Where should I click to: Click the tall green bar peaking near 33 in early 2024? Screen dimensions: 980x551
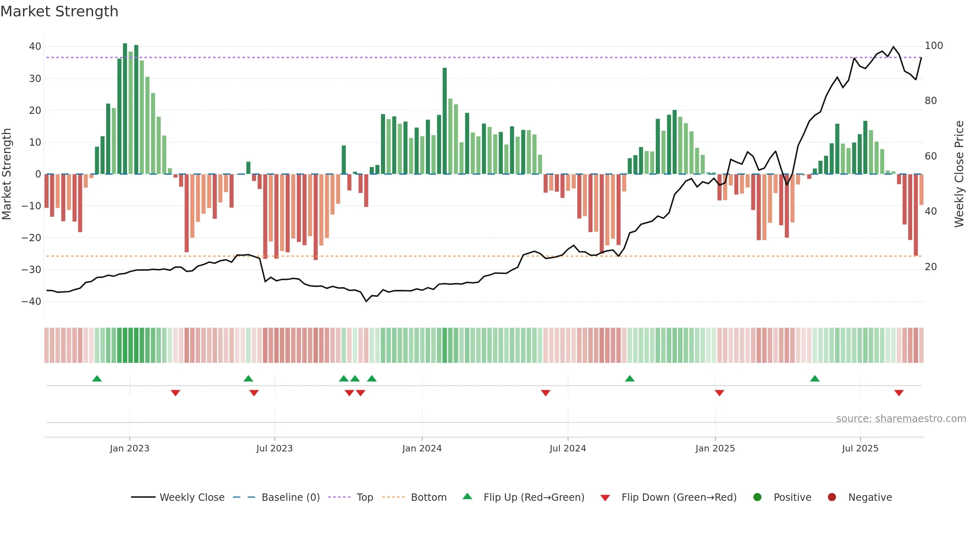445,121
